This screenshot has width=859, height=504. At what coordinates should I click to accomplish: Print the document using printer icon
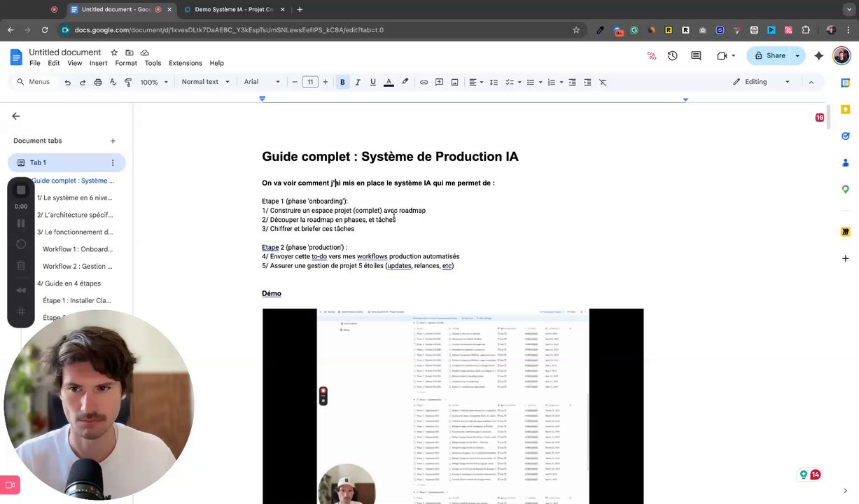(98, 82)
